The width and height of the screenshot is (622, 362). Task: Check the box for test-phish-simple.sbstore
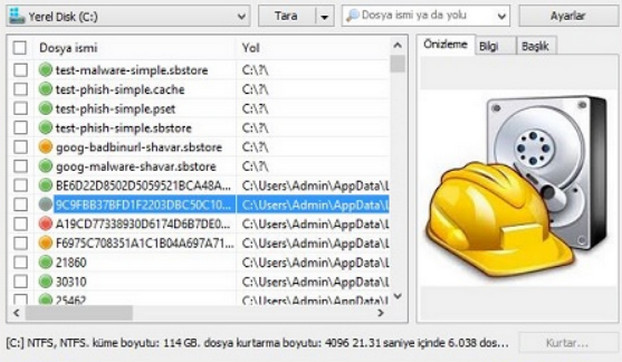[21, 128]
